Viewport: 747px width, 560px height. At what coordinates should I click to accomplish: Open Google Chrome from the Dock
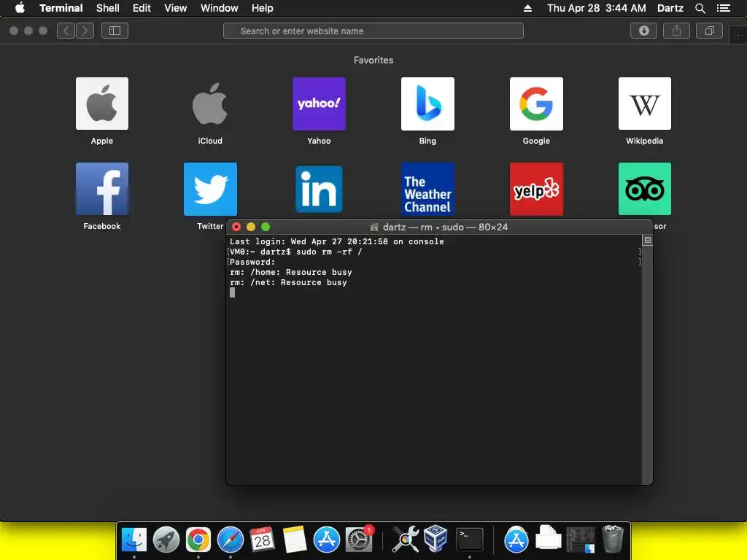click(x=198, y=540)
